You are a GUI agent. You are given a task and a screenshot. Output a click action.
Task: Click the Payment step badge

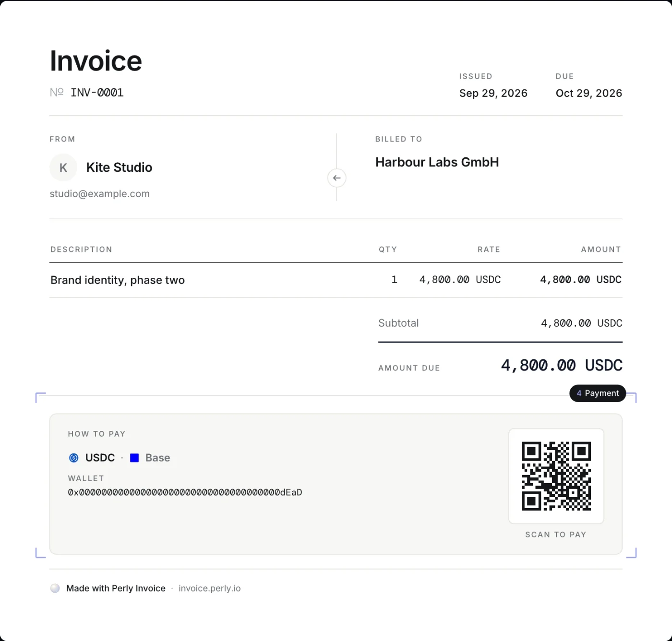(x=598, y=393)
